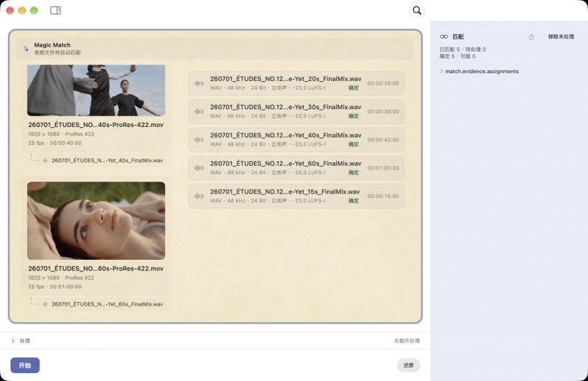Select the Yet_60s_FinalMix.wav audio row
588x381 pixels.
point(296,168)
